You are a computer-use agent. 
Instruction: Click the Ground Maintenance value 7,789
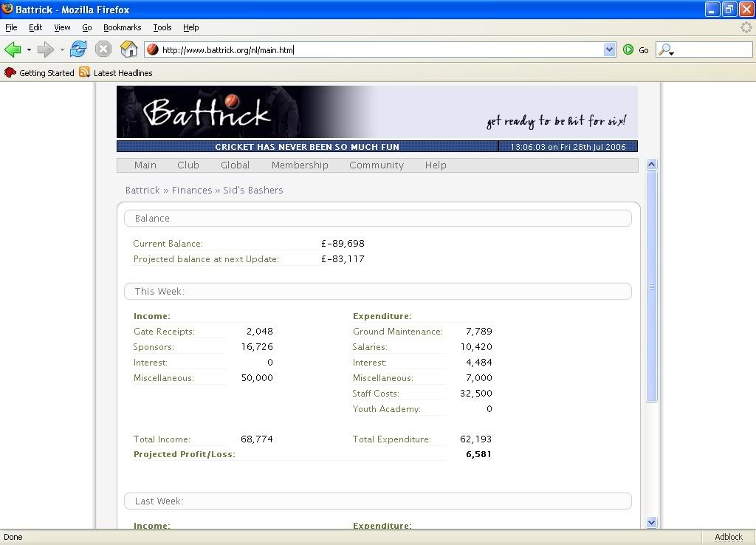478,332
